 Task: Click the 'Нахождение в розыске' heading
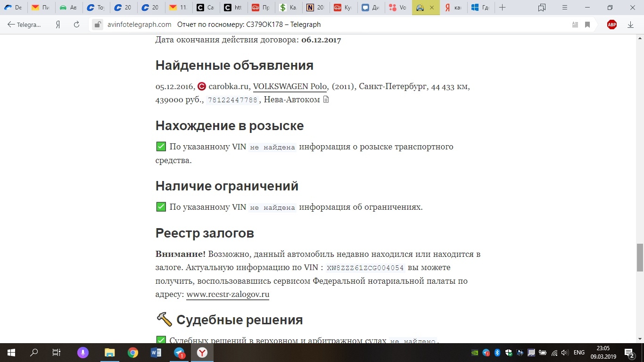click(230, 126)
